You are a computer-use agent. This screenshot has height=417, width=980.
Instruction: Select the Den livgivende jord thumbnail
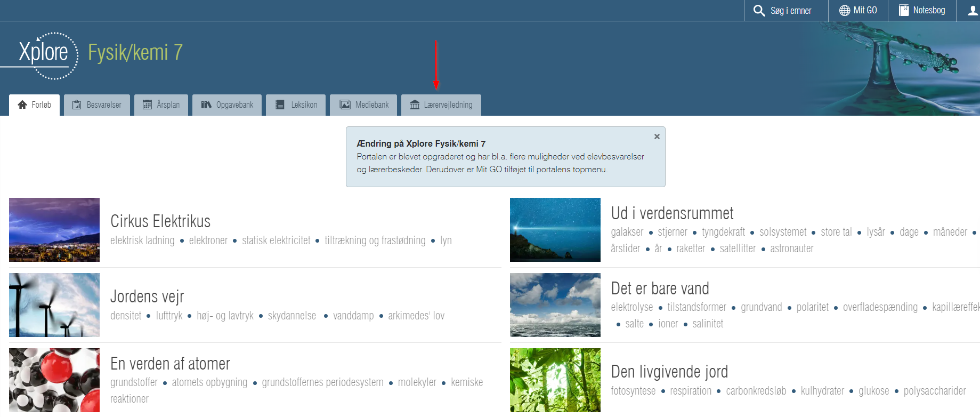(555, 380)
